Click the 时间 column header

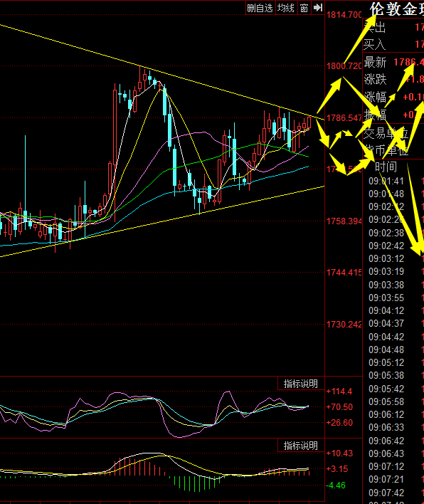click(386, 167)
